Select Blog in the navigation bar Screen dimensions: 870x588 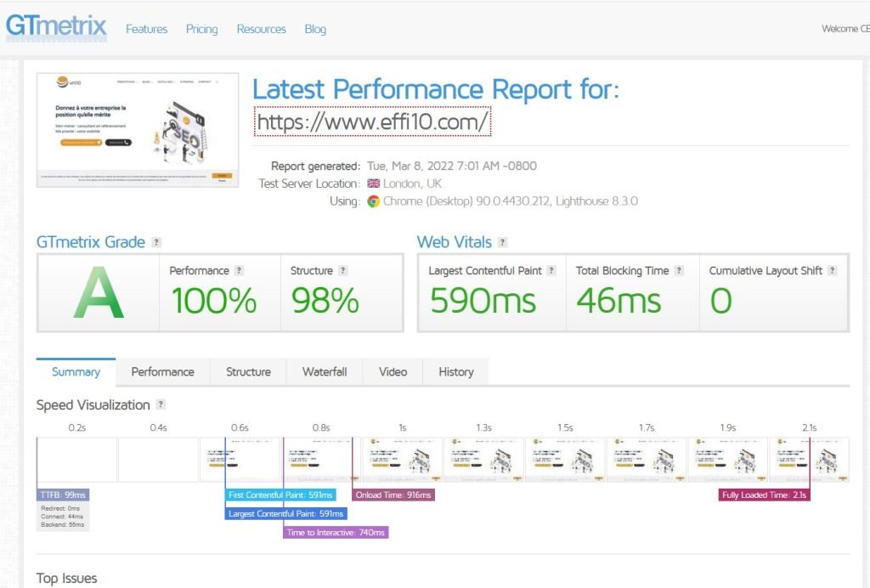click(315, 29)
